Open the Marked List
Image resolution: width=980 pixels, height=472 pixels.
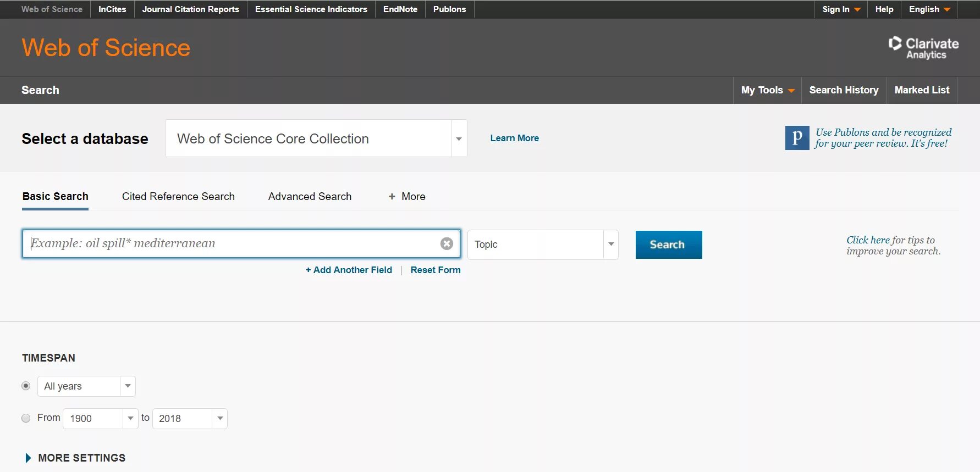[922, 90]
